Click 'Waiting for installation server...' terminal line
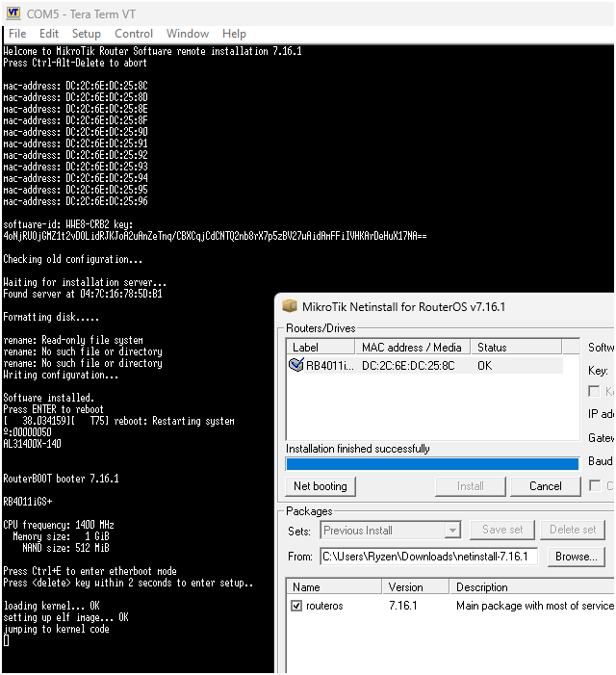616x675 pixels. coord(85,282)
